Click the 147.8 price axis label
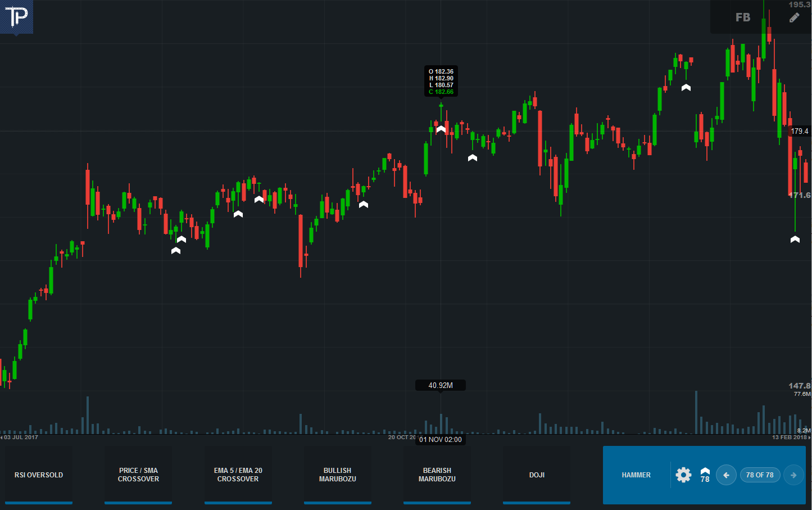812x510 pixels. click(800, 386)
